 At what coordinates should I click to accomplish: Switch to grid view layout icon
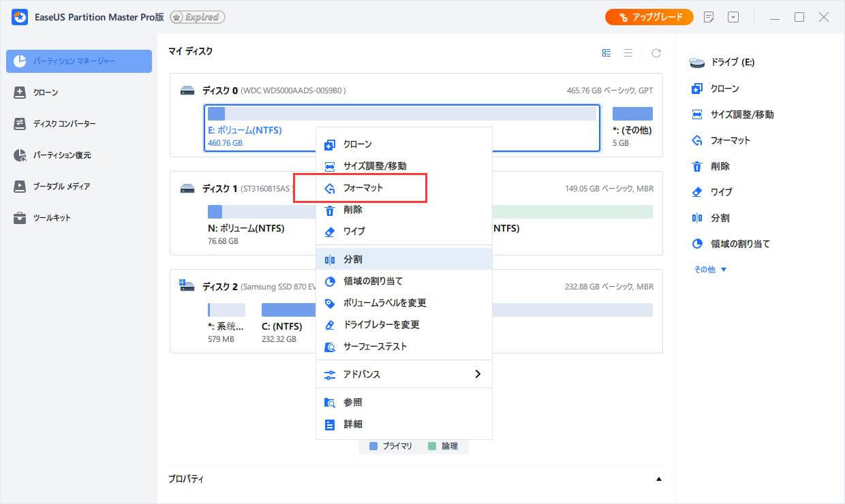(606, 53)
